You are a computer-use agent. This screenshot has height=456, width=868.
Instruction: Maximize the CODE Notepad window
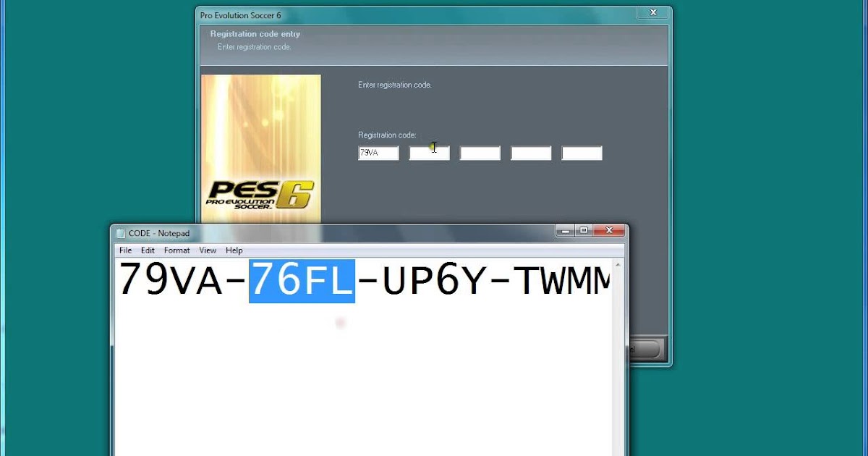pos(584,231)
